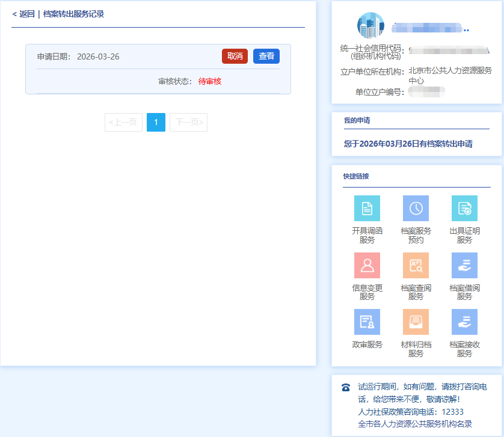The width and height of the screenshot is (504, 437).
Task: Go to next page with 下一页>
Action: tap(188, 123)
